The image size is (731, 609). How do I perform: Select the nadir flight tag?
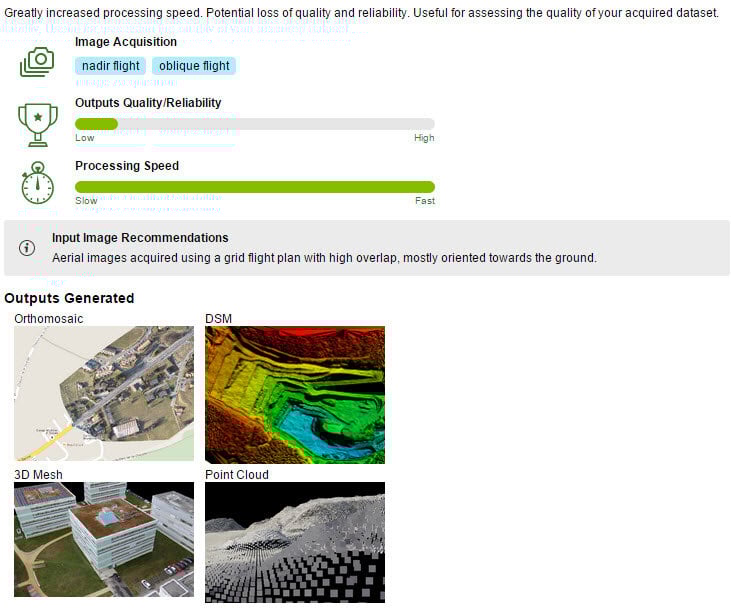pyautogui.click(x=110, y=66)
